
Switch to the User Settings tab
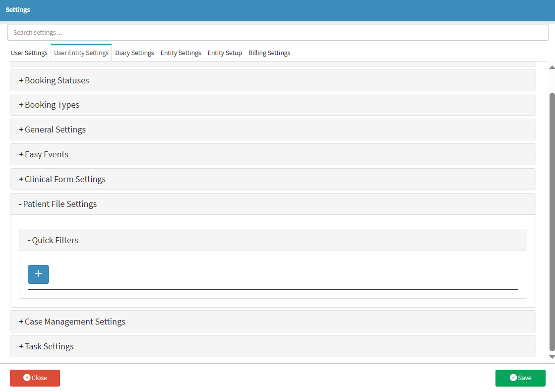coord(29,53)
